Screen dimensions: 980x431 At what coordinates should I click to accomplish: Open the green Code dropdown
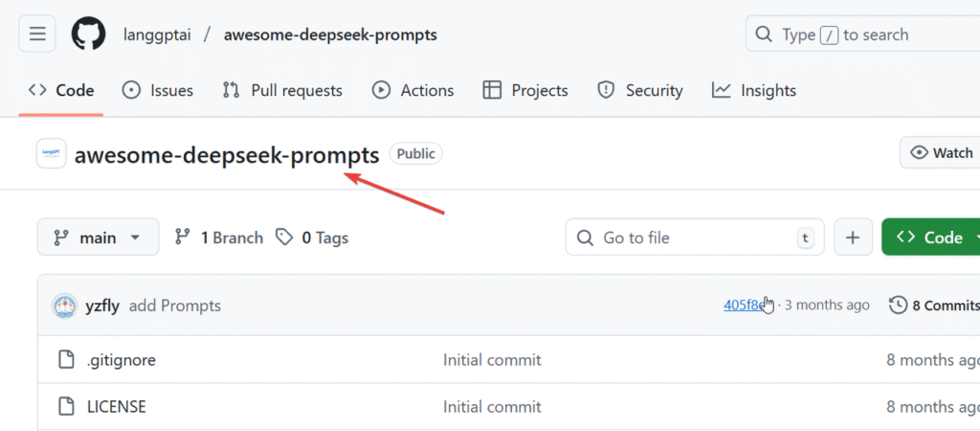point(932,238)
